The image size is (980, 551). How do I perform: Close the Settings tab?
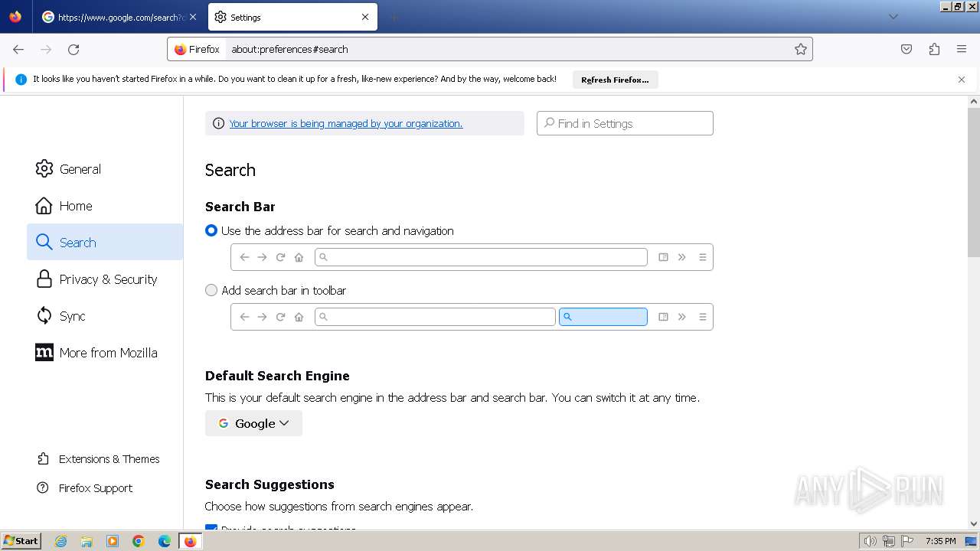(x=365, y=17)
